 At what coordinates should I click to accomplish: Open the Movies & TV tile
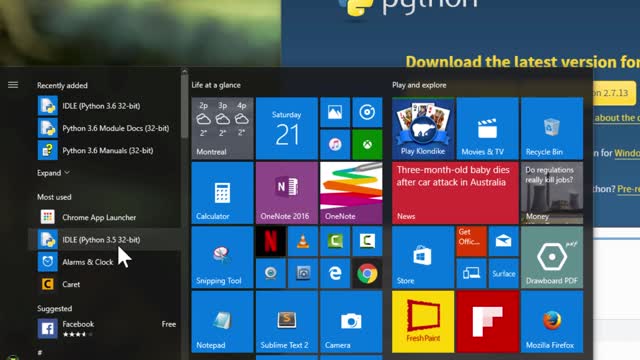click(x=487, y=128)
